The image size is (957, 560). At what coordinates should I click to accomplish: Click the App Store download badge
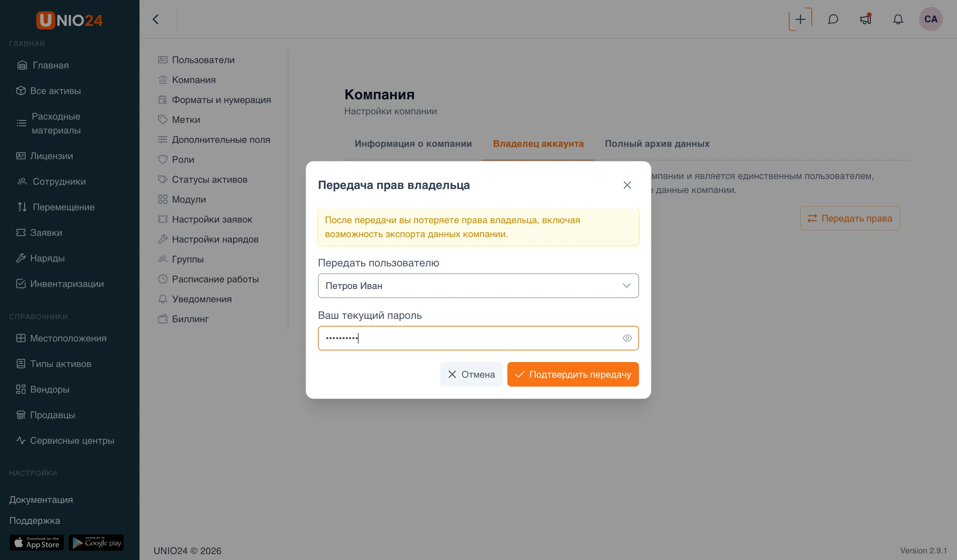(37, 542)
